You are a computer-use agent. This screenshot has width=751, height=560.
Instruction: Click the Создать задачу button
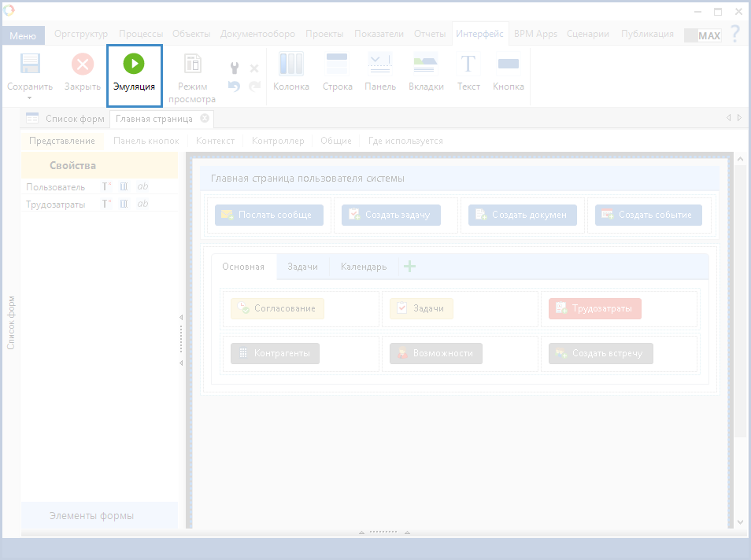tap(390, 215)
